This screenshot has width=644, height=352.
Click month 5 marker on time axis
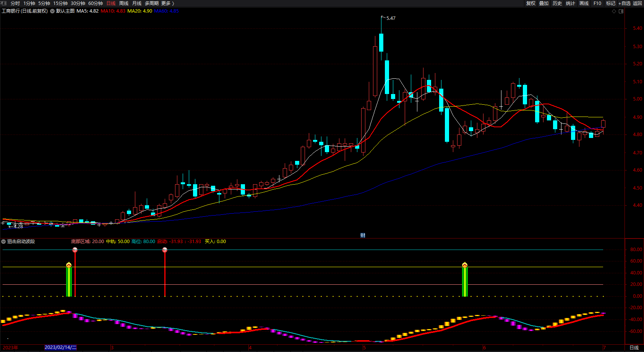pyautogui.click(x=365, y=347)
